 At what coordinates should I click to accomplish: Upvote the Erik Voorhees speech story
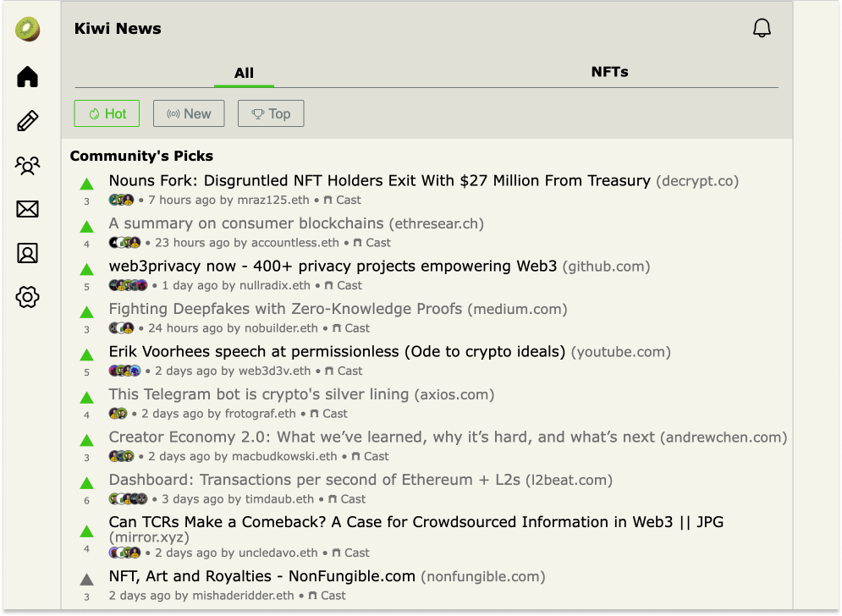click(x=86, y=355)
